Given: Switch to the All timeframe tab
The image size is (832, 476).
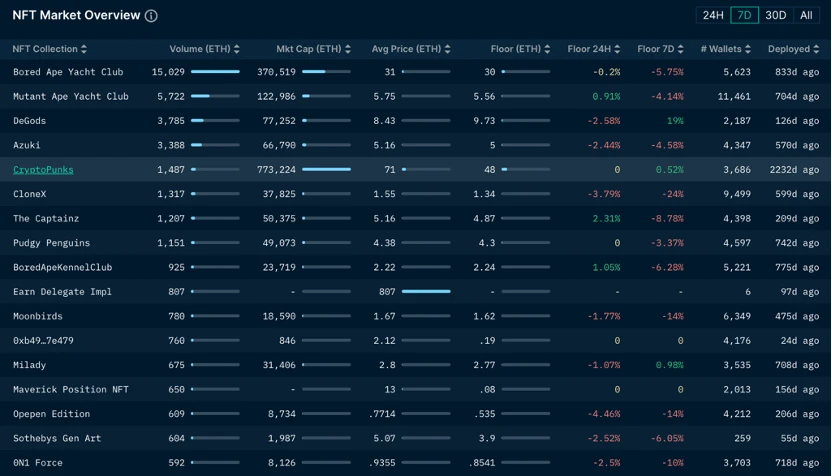Looking at the screenshot, I should [x=806, y=15].
